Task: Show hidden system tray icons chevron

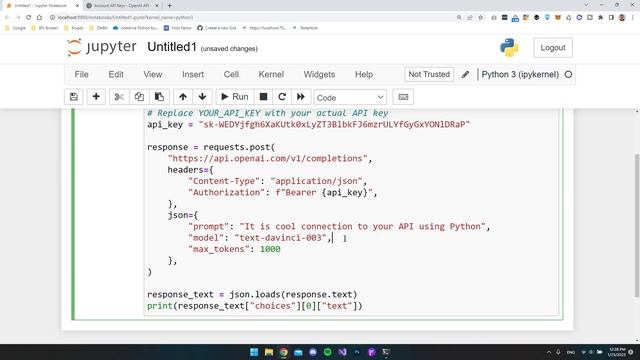Action: click(549, 352)
